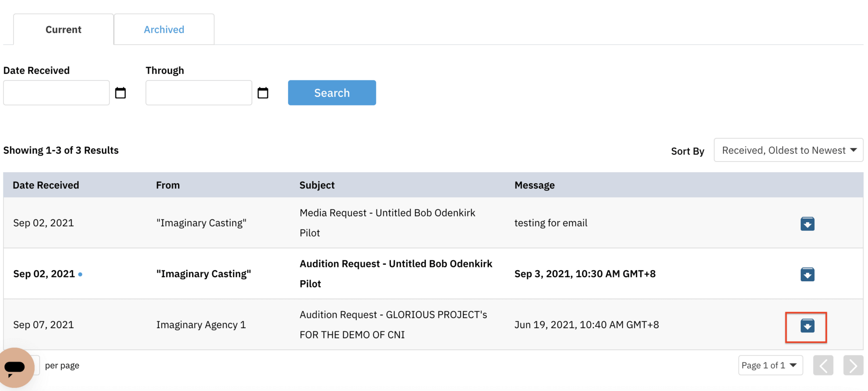
Task: Open the chat support widget
Action: [x=16, y=367]
